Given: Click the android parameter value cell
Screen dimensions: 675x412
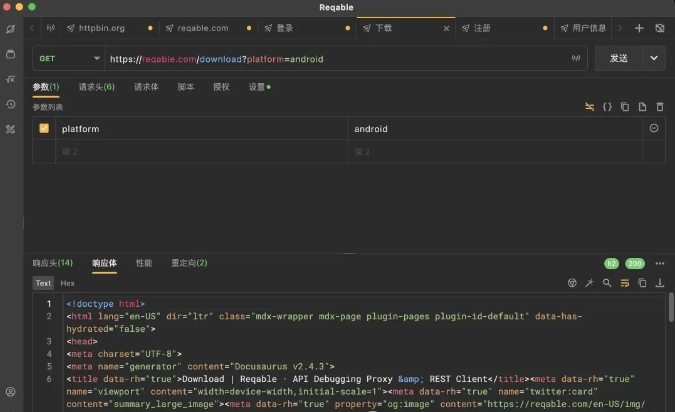Looking at the screenshot, I should click(x=495, y=129).
